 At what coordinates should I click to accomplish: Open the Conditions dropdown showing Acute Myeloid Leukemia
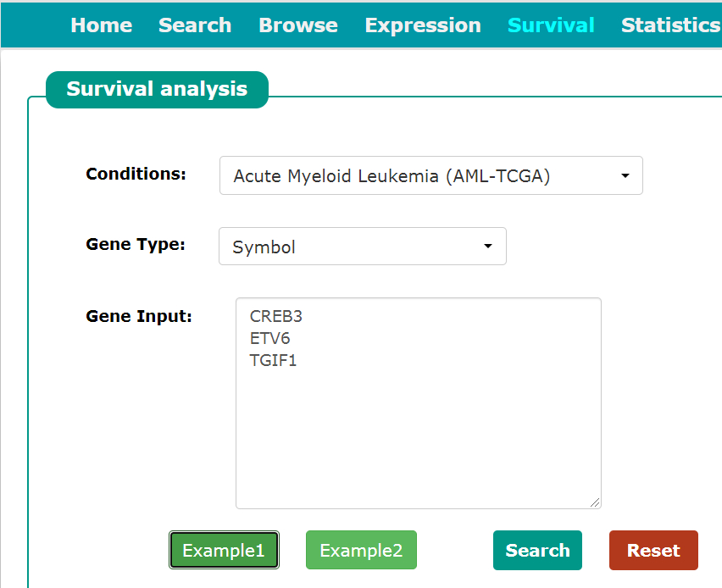tap(431, 175)
